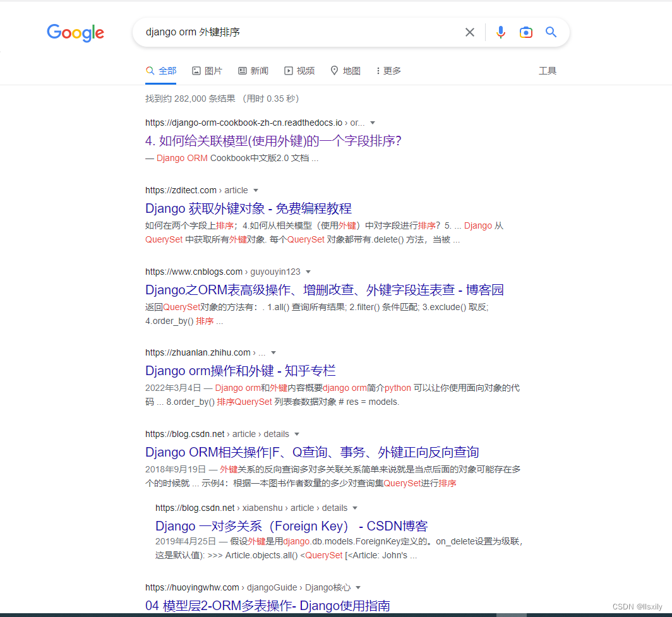The image size is (672, 617).
Task: Click into the search query field
Action: (x=300, y=32)
